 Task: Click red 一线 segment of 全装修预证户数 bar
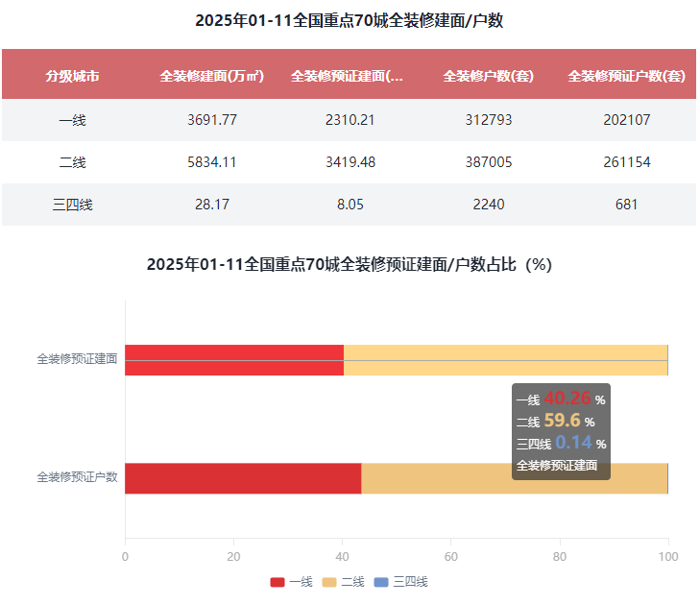pos(242,478)
